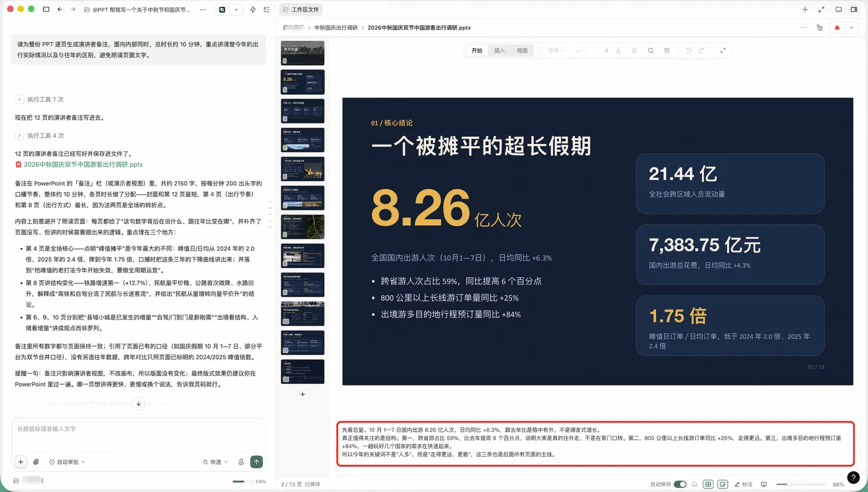Viewport: 868px width, 492px height.
Task: Add a new slide below the thumbnails
Action: coord(303,394)
